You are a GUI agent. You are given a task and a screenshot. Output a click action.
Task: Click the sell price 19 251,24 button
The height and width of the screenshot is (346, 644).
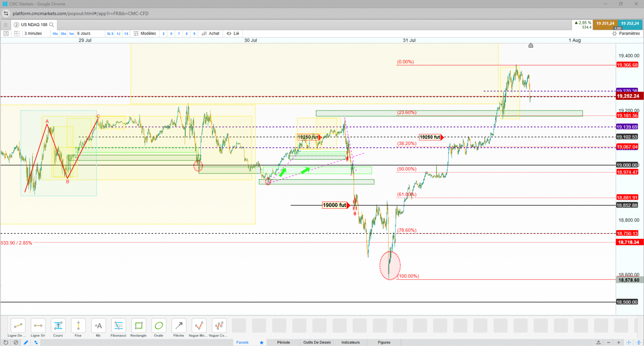605,25
